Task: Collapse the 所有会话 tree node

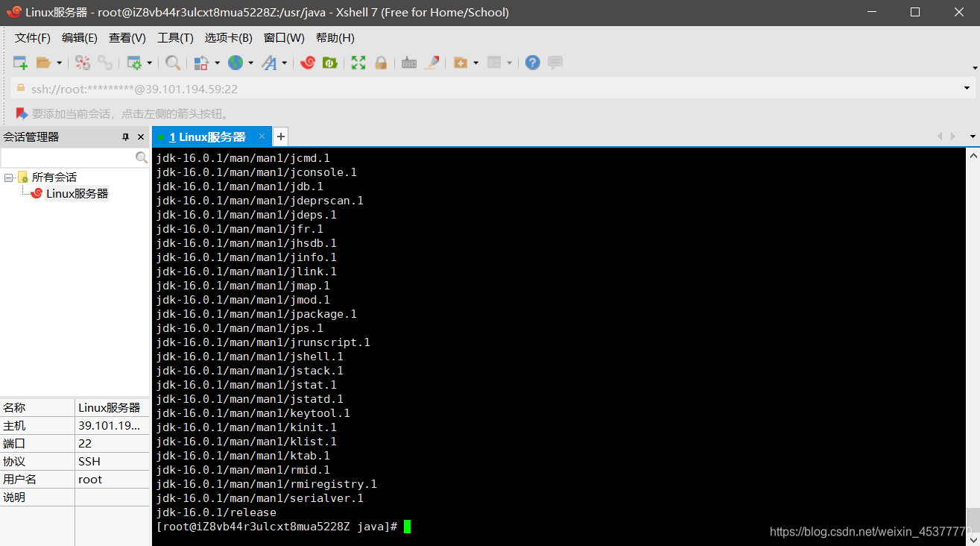Action: tap(8, 178)
